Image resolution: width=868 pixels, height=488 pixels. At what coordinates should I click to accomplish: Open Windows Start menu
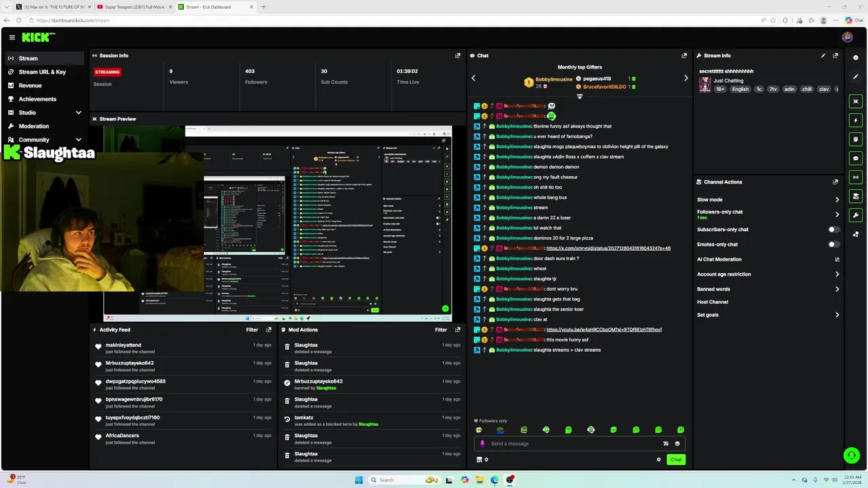pos(359,480)
